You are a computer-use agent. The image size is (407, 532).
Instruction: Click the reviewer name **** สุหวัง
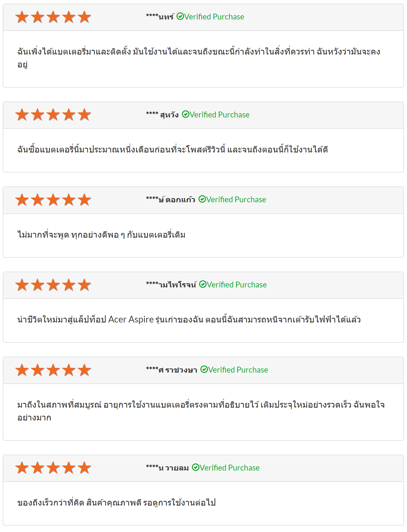pyautogui.click(x=162, y=115)
